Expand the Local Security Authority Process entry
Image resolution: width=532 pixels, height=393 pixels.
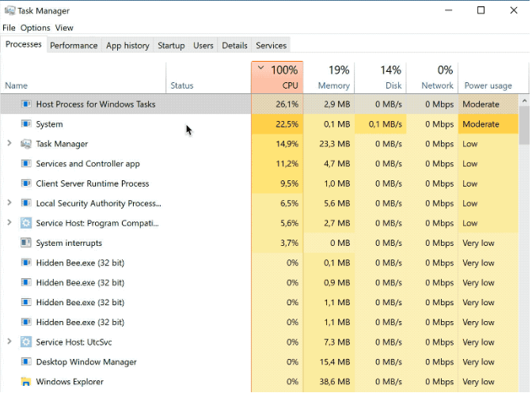(x=9, y=203)
